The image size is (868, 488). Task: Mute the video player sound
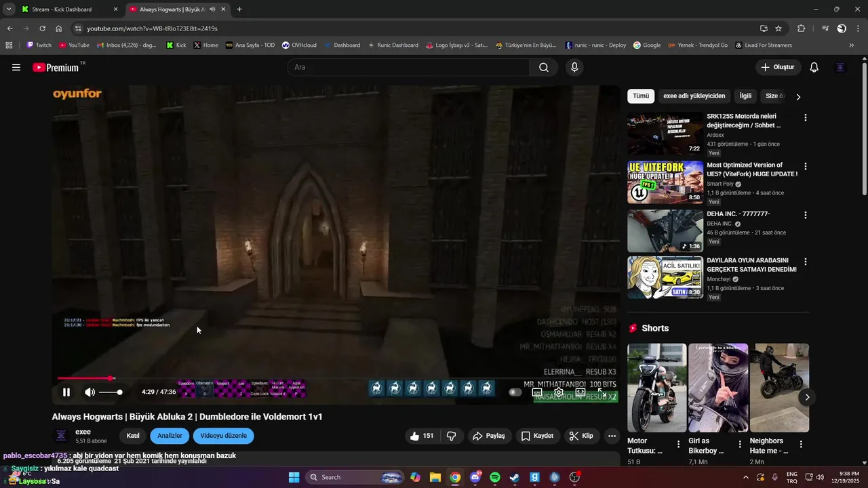click(90, 392)
